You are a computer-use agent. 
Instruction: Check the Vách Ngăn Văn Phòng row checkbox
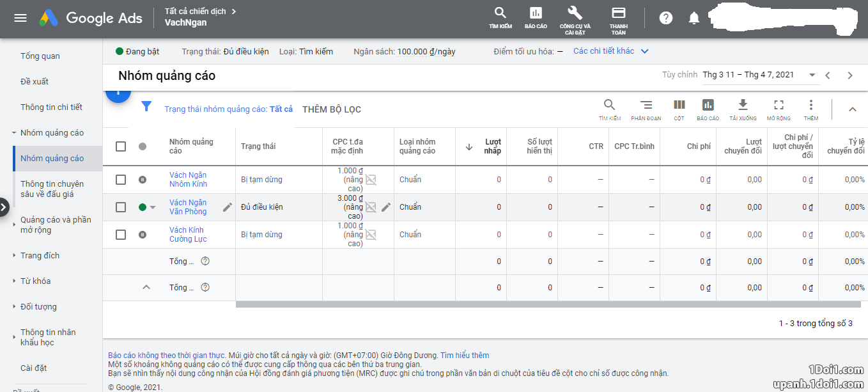pyautogui.click(x=121, y=207)
